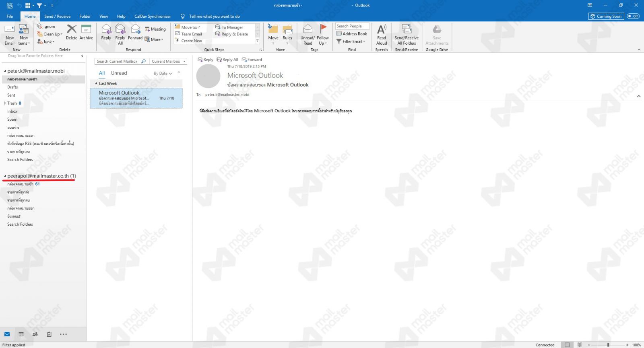Toggle the Coming Soon Off switch
This screenshot has height=348, width=644.
tap(633, 16)
